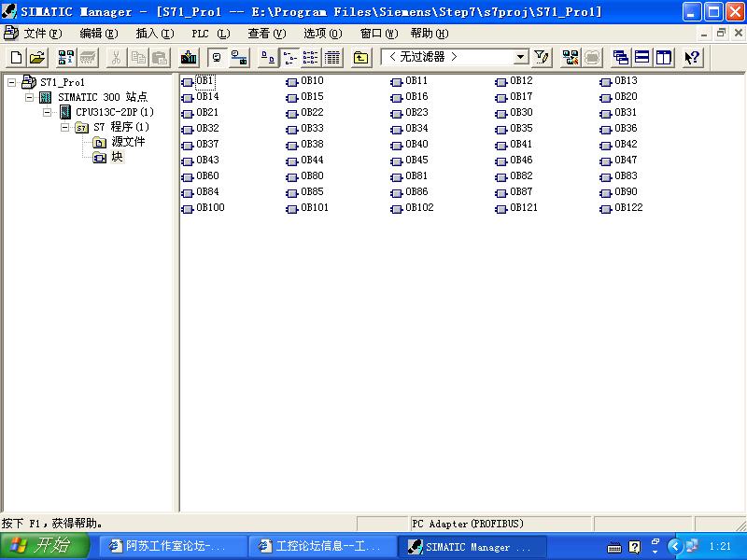The image size is (747, 560).
Task: Collapse the S7 程序(1) node
Action: pos(64,127)
